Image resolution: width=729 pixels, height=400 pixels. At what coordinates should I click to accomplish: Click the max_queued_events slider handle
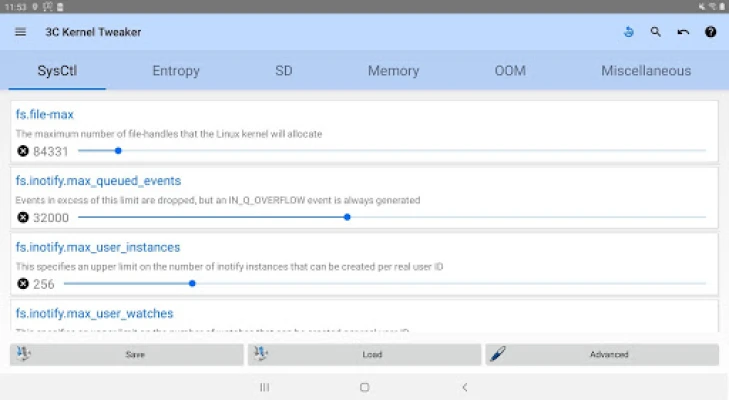click(347, 217)
